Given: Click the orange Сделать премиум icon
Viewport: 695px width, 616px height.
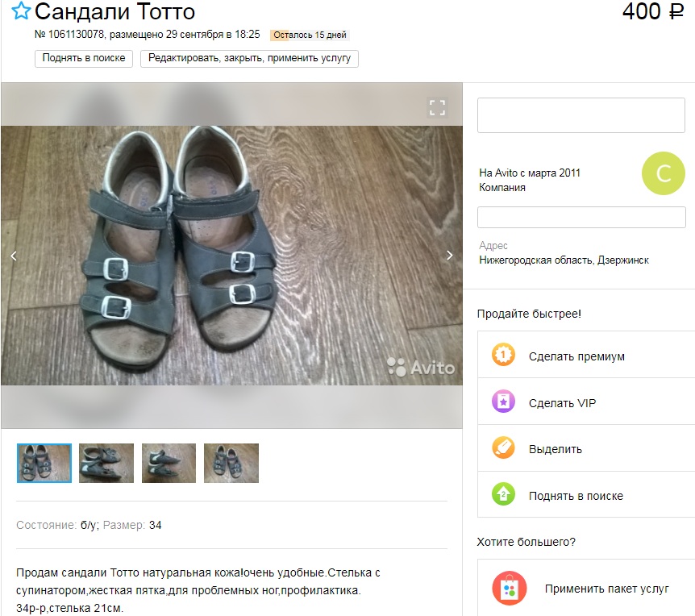Looking at the screenshot, I should (503, 355).
